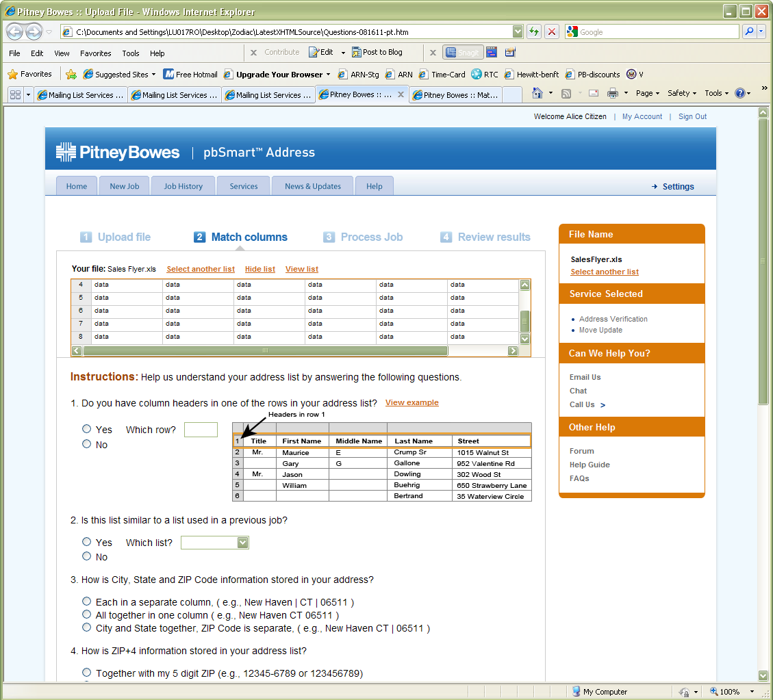Click the Snagit toolbar button
The height and width of the screenshot is (700, 773).
tap(463, 52)
